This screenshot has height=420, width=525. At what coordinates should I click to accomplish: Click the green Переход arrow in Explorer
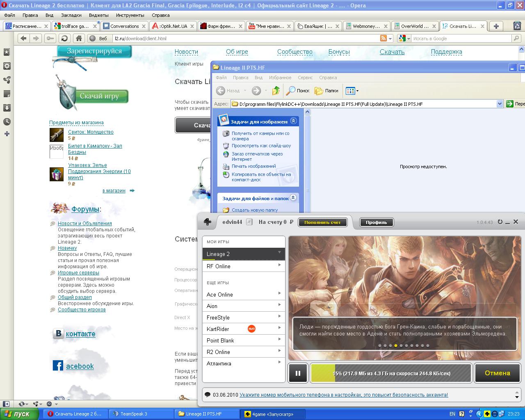click(510, 104)
